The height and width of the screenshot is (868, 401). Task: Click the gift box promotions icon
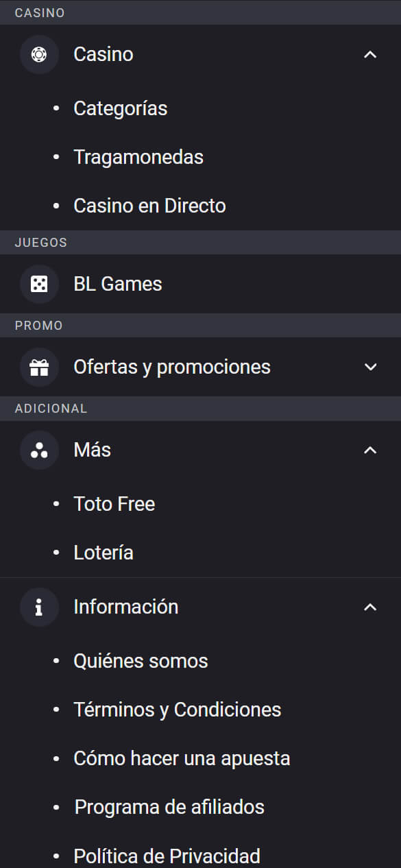click(39, 367)
